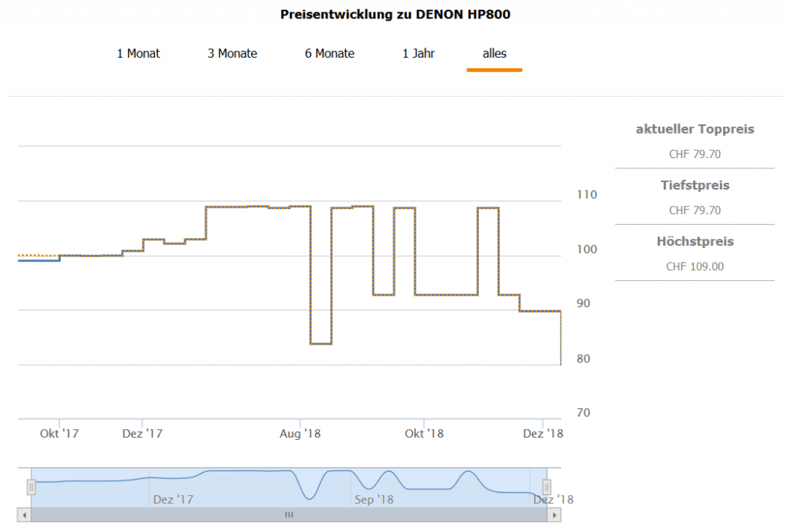
Task: Click the right navigator range handle
Action: point(547,487)
